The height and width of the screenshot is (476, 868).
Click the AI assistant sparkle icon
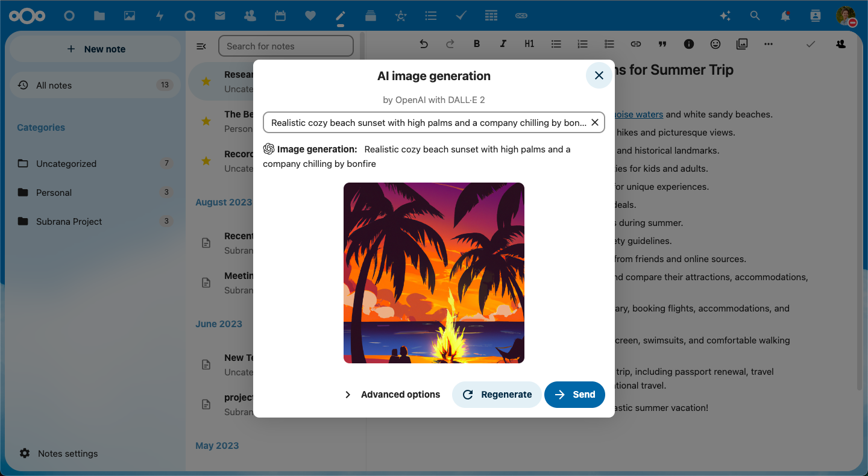pyautogui.click(x=725, y=16)
